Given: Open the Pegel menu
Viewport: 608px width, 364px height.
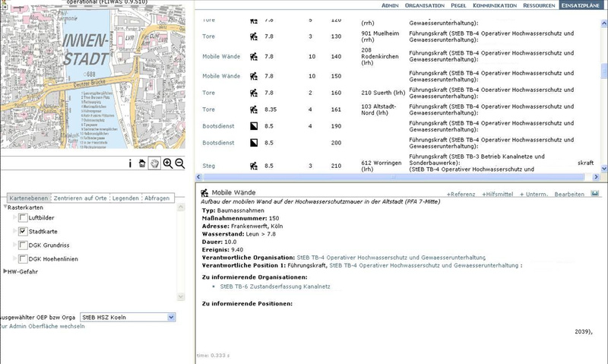Looking at the screenshot, I should coord(458,5).
